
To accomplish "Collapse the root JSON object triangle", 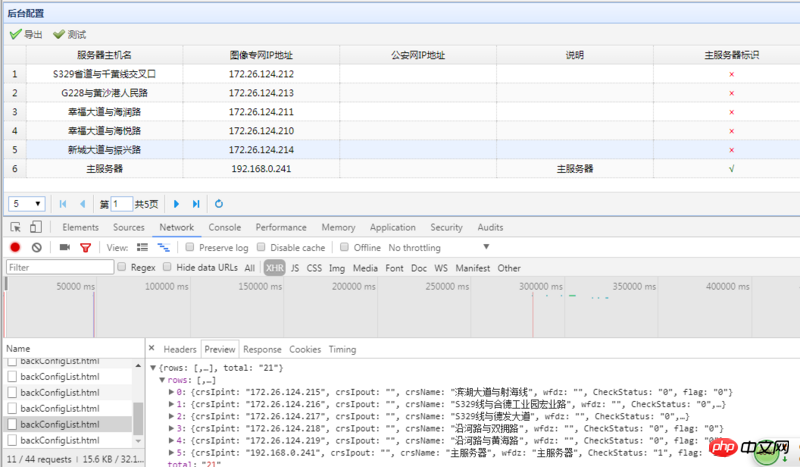I will (153, 367).
